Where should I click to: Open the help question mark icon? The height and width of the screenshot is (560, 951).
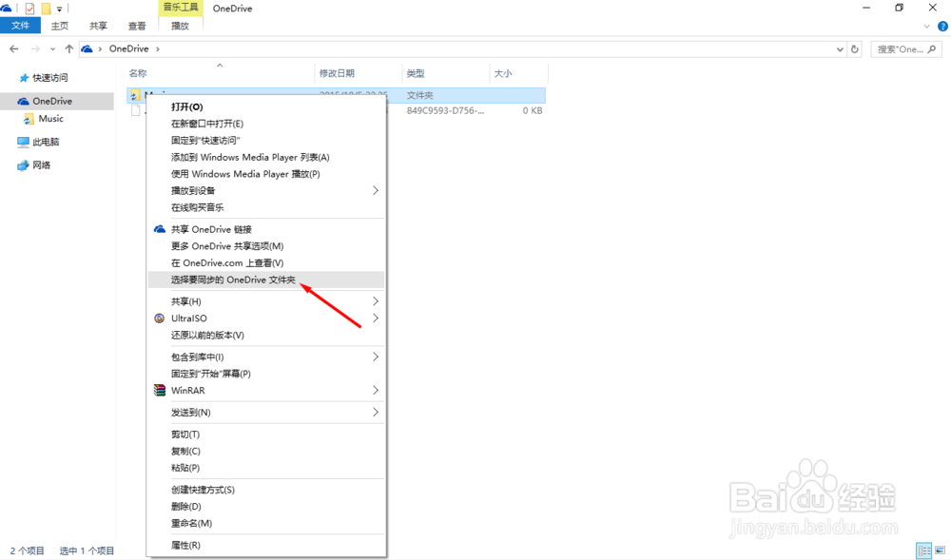(x=943, y=26)
